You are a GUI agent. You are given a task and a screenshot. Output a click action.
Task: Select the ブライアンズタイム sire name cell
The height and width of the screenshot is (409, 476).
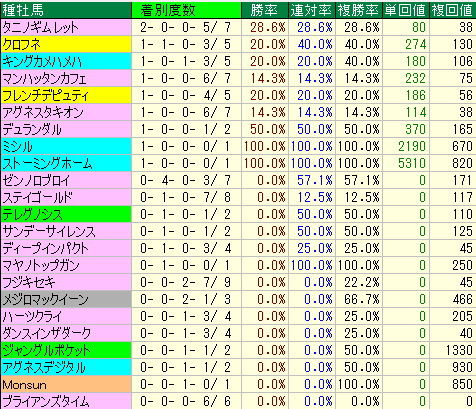[x=66, y=401]
